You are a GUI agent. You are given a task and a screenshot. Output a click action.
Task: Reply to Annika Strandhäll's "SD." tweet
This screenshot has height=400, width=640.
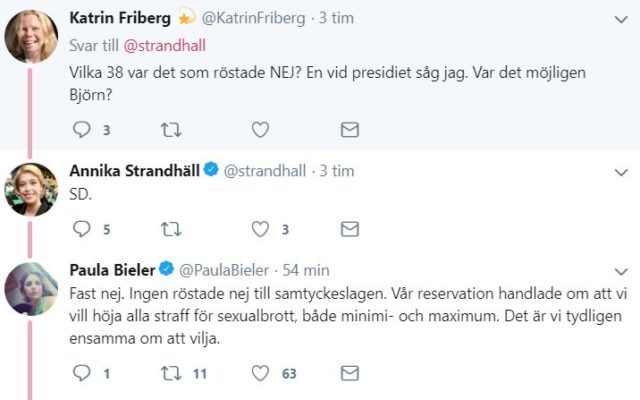[83, 229]
